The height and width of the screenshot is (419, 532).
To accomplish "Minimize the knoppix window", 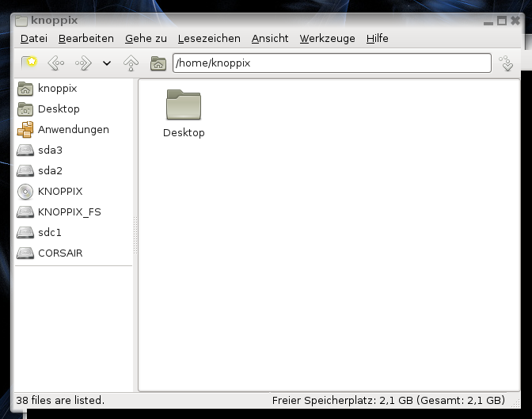I will 488,23.
